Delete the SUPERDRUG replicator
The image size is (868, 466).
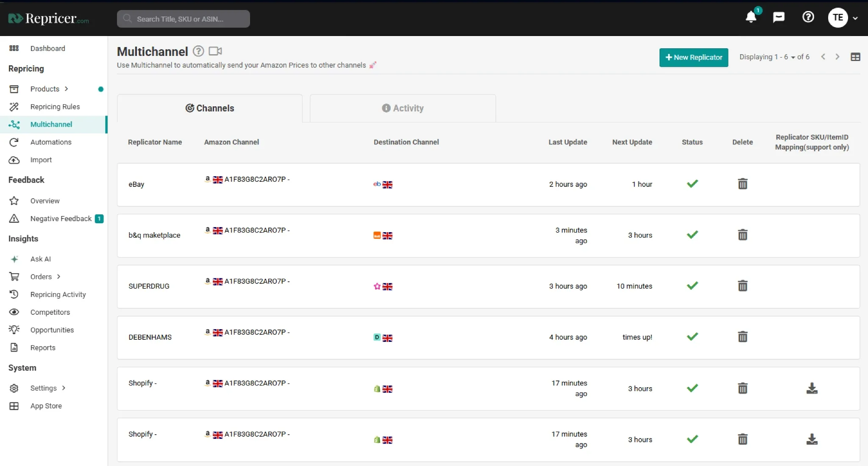coord(743,286)
